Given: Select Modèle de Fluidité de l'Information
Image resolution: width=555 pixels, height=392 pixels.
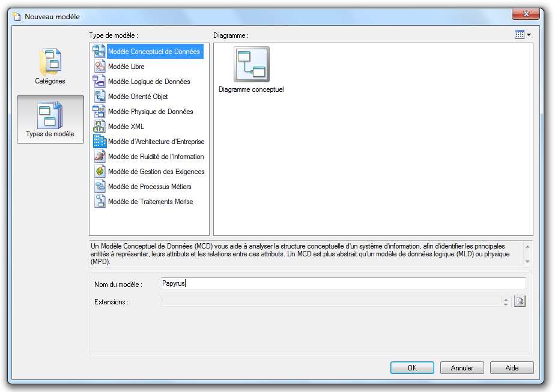Looking at the screenshot, I should 156,157.
